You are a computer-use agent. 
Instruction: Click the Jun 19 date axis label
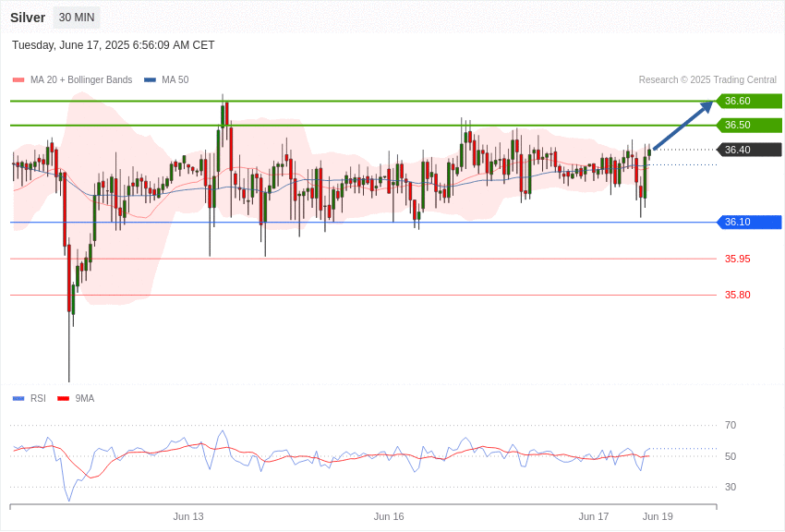point(658,516)
